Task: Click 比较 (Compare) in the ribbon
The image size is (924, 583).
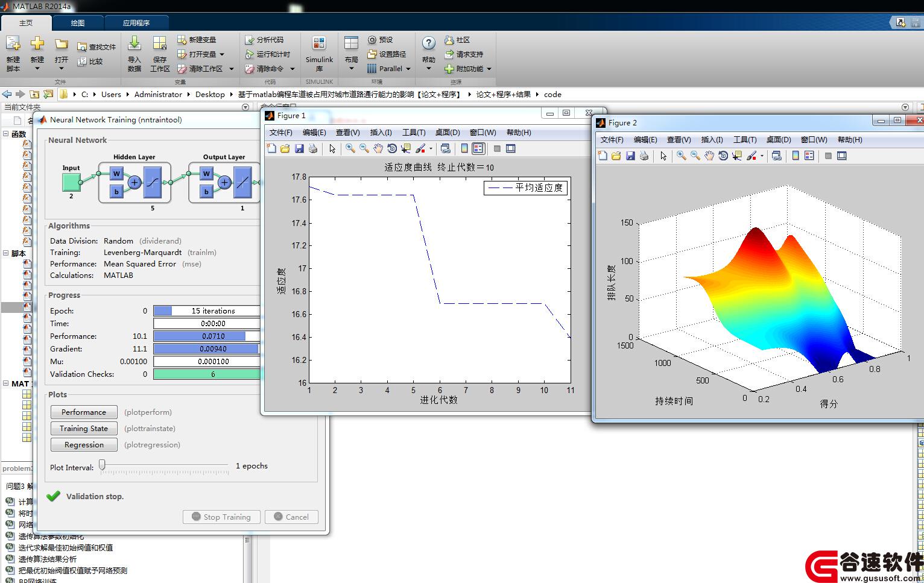Action: click(90, 61)
